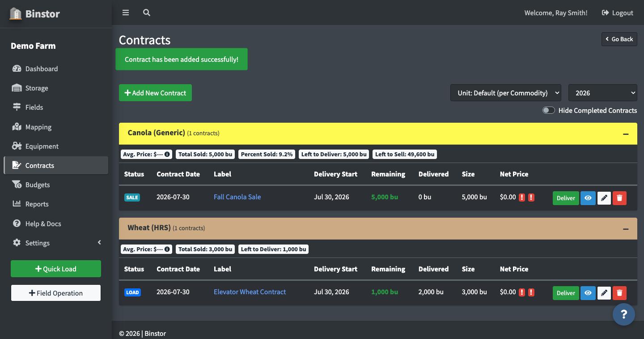Click the Binstor logo icon
Viewport: 644px width, 339px height.
coord(16,13)
